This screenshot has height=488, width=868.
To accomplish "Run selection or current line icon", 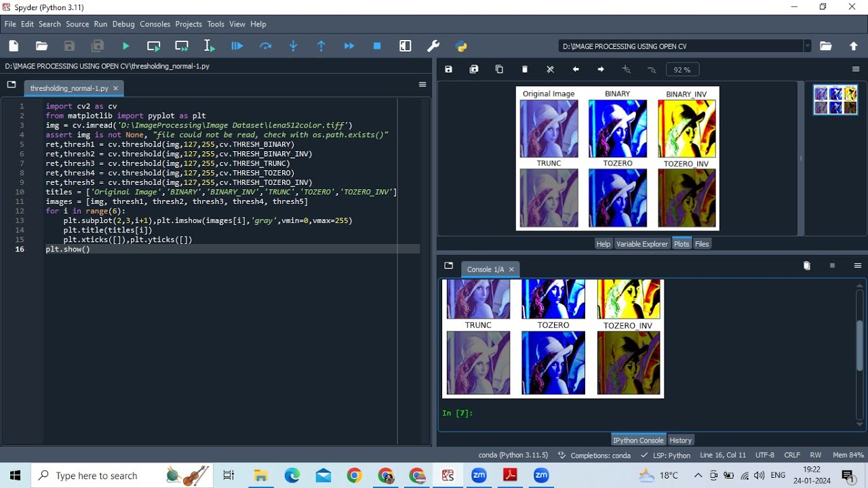I will pos(210,46).
